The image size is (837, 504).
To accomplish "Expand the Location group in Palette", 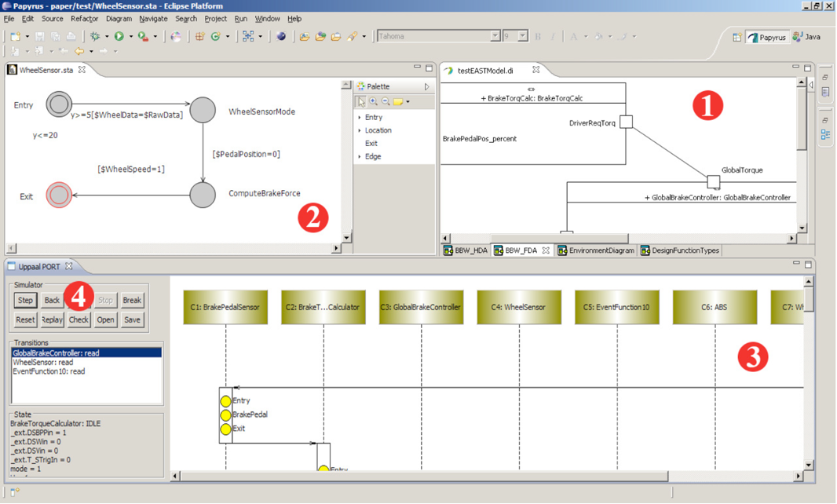I will coord(360,130).
